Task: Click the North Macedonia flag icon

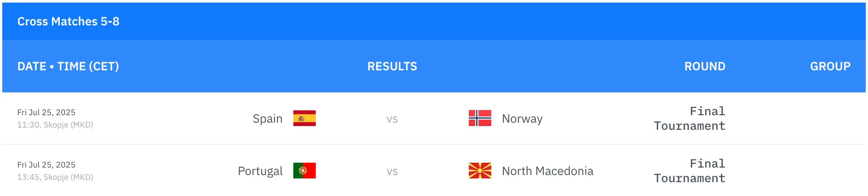Action: click(x=480, y=171)
